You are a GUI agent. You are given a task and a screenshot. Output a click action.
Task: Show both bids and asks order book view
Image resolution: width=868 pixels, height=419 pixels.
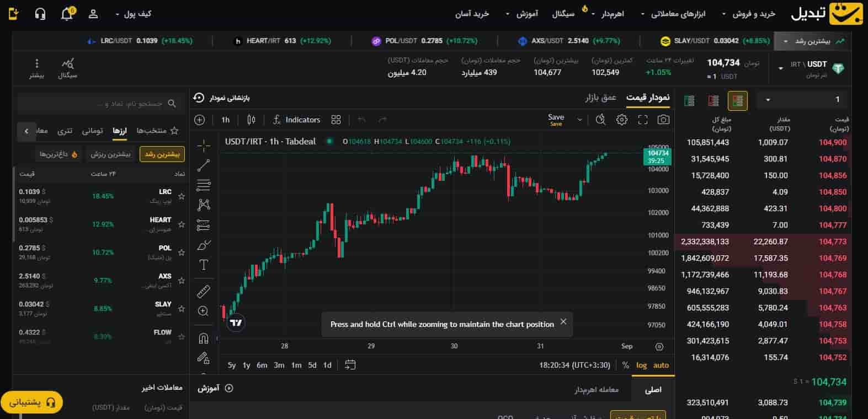tap(738, 100)
